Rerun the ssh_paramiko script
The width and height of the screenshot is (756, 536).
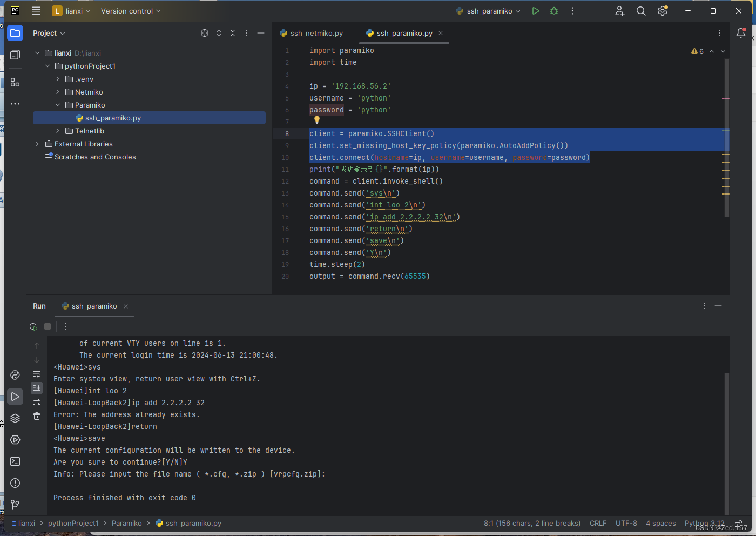[33, 326]
